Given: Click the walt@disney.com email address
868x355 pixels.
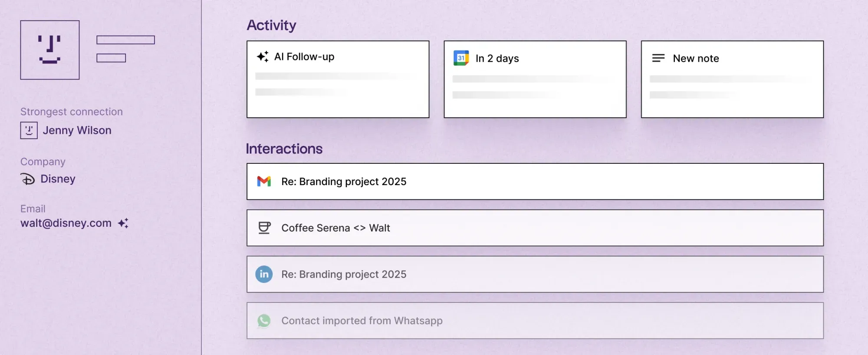Looking at the screenshot, I should (x=66, y=223).
